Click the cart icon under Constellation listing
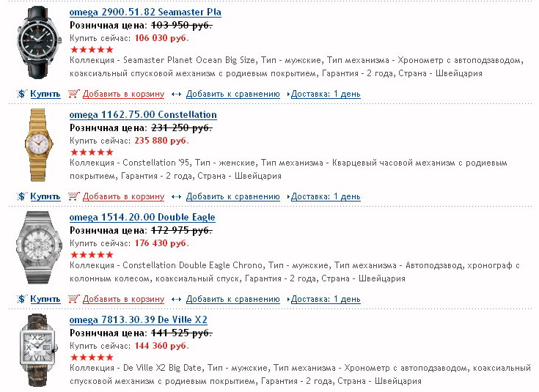The height and width of the screenshot is (392, 539). click(73, 196)
